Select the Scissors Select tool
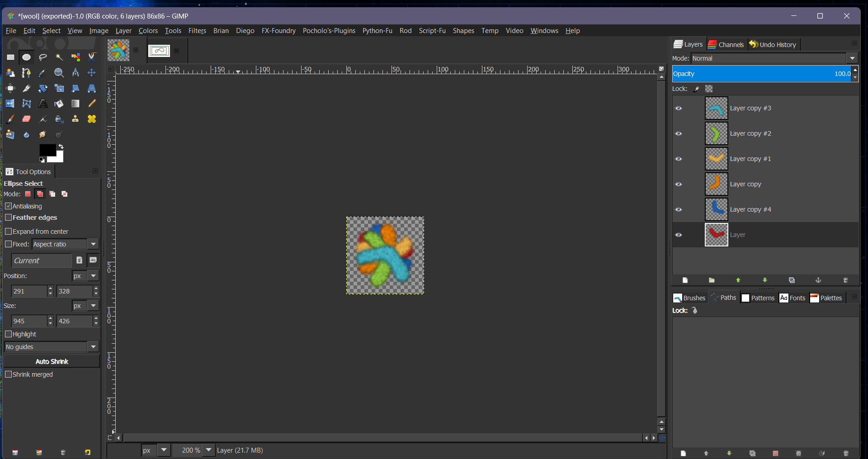 click(x=92, y=57)
